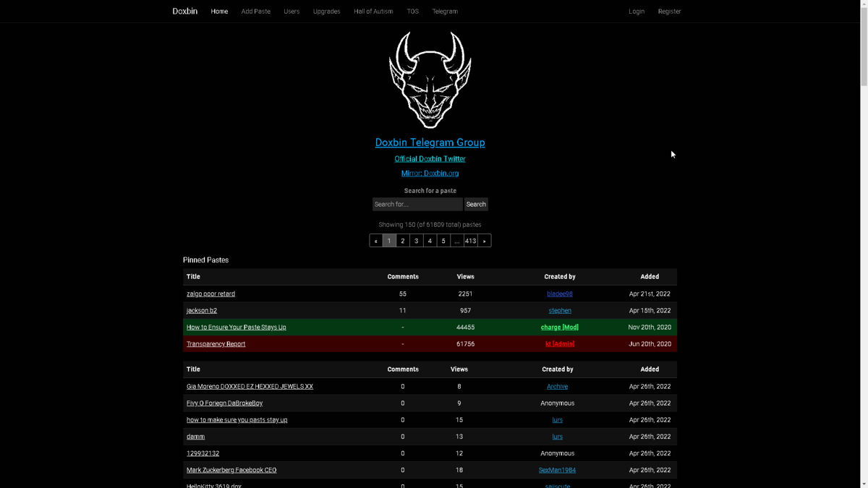Open the Official Doxbin Twitter link
Viewport: 868px width, 488px height.
[430, 159]
